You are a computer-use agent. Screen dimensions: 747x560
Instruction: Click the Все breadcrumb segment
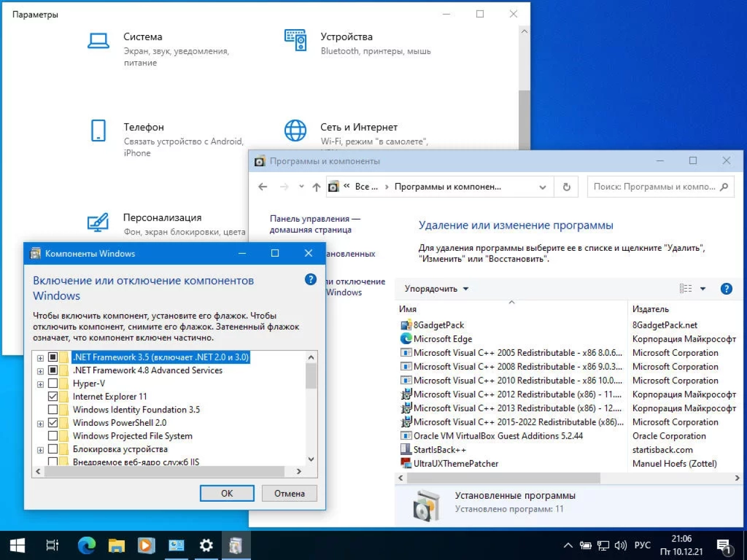point(366,187)
